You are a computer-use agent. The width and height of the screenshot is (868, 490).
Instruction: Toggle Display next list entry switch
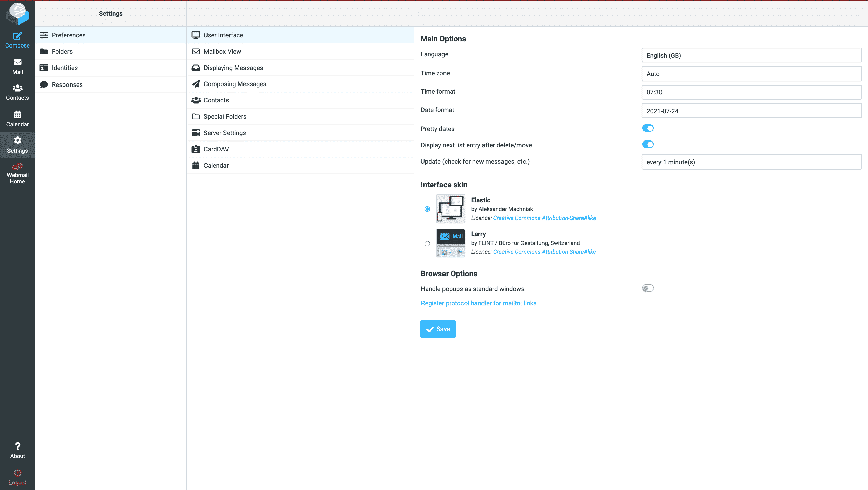click(x=648, y=144)
